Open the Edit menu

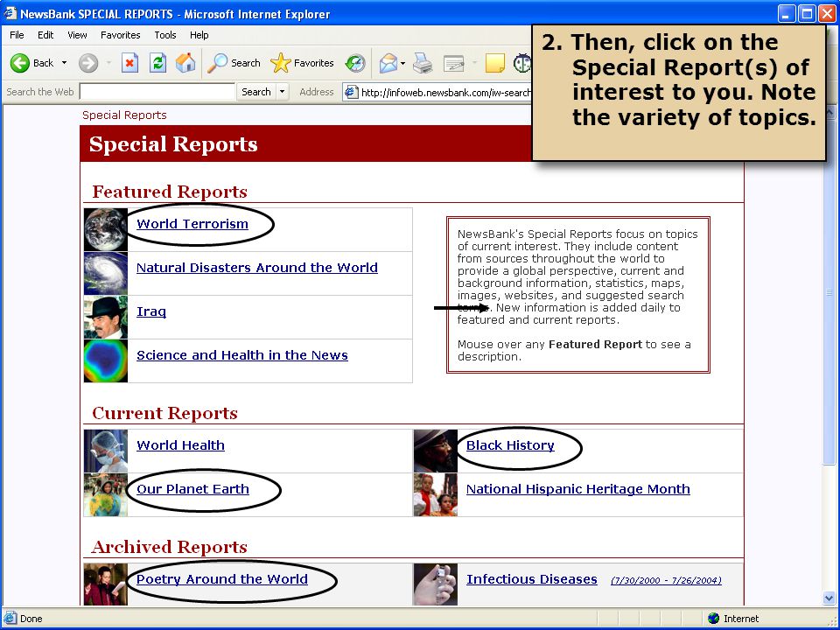(x=45, y=35)
